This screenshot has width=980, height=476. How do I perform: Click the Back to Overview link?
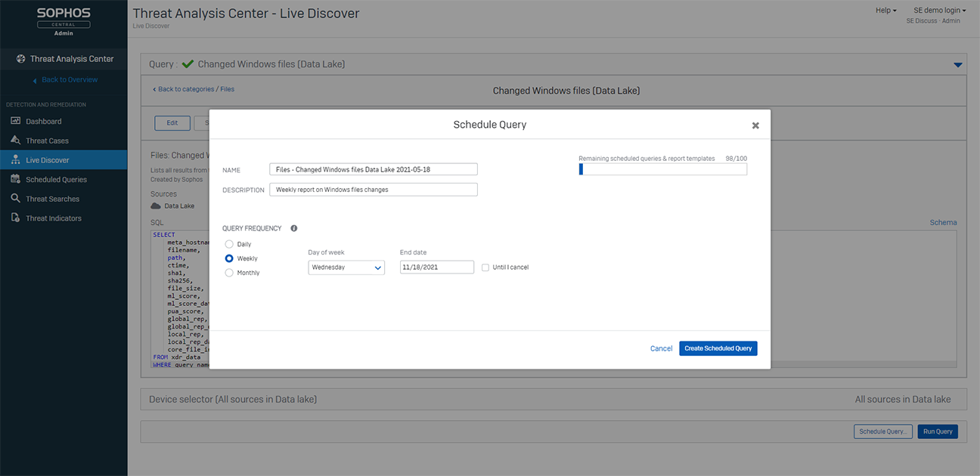[x=70, y=80]
